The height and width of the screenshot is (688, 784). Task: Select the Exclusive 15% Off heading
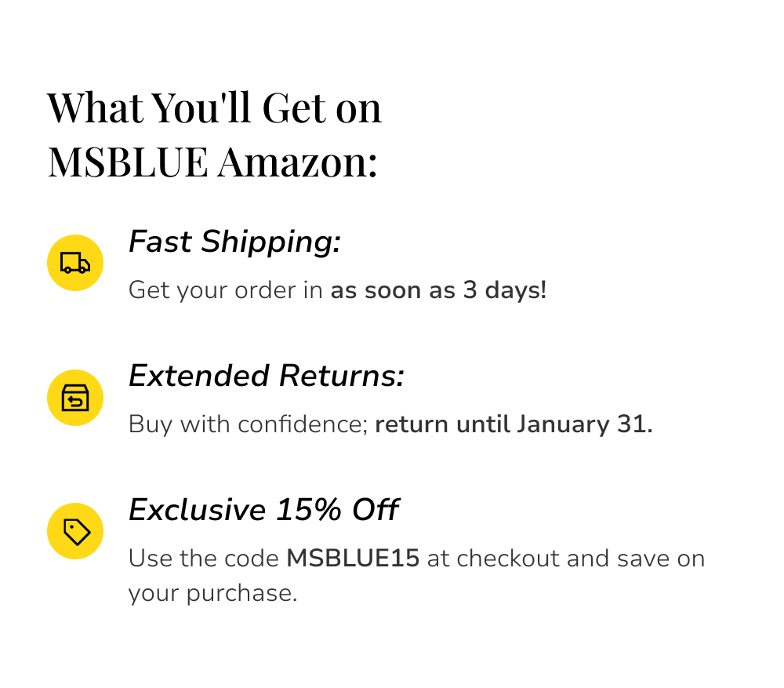[x=263, y=510]
